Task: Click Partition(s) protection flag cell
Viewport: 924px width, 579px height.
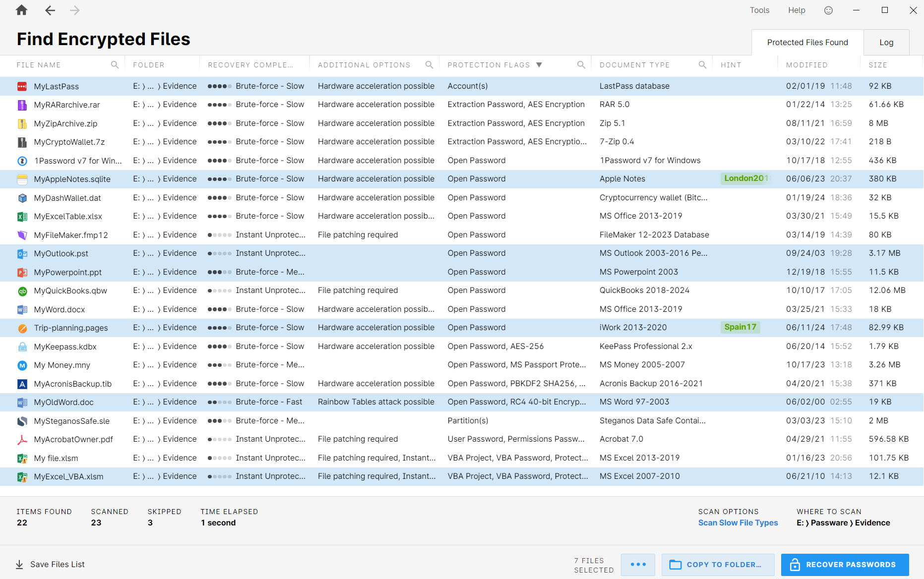Action: point(468,421)
